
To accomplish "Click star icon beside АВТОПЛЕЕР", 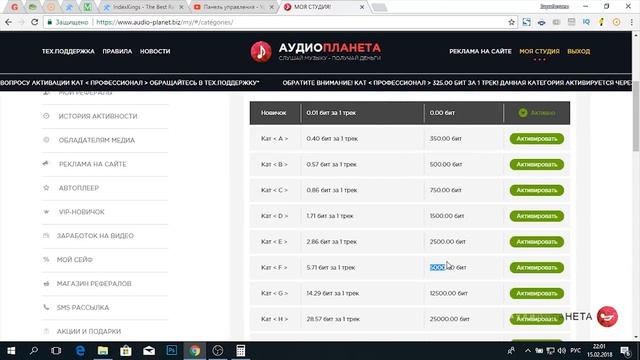I will point(46,188).
